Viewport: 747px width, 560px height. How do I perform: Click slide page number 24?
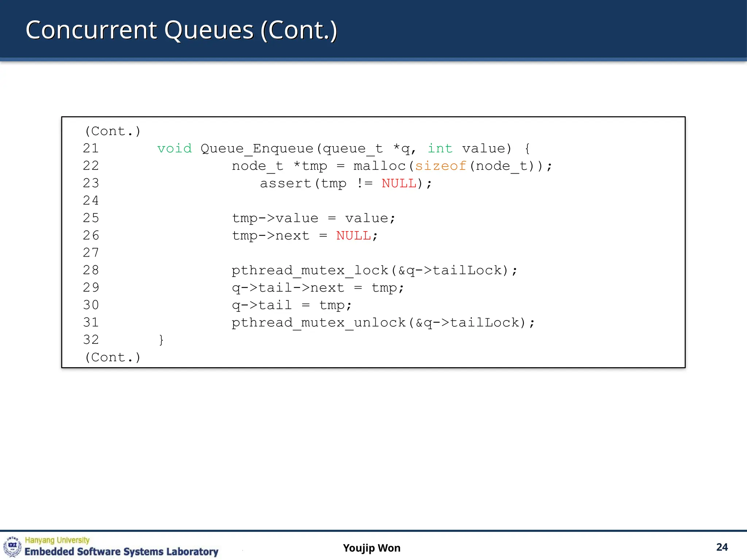coord(721,547)
